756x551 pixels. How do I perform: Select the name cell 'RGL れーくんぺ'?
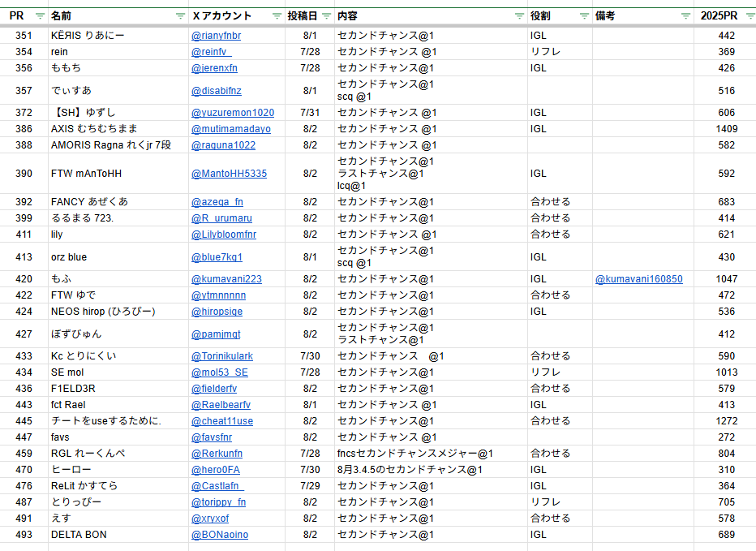pos(118,454)
